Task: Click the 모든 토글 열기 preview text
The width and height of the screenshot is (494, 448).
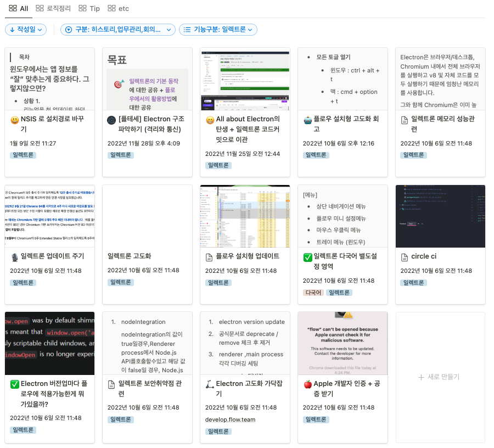Action: [333, 57]
